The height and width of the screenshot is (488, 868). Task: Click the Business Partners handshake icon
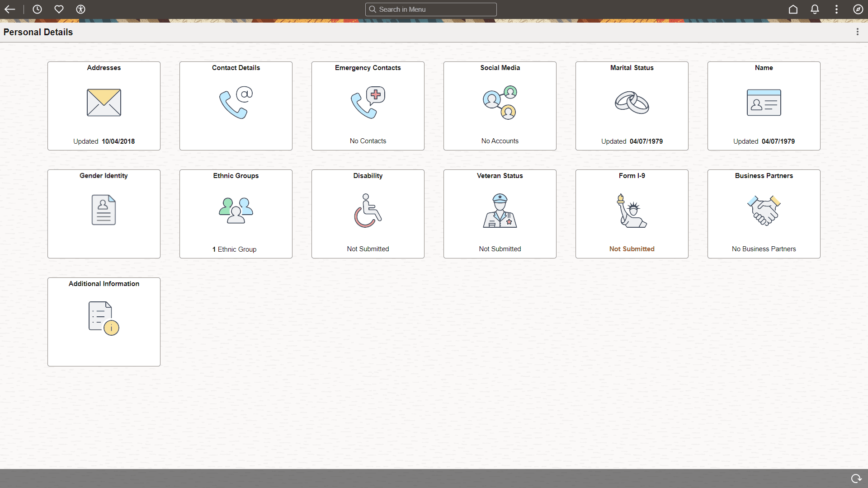[764, 210]
